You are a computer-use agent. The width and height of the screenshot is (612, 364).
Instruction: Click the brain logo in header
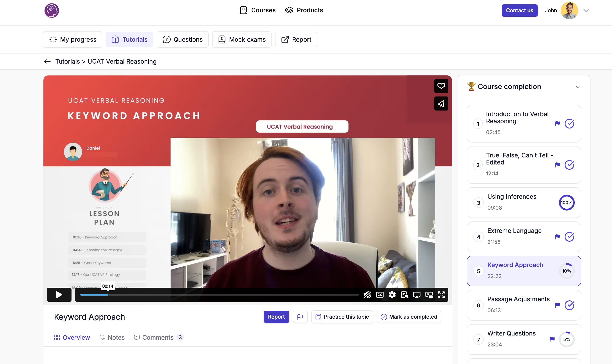52,10
